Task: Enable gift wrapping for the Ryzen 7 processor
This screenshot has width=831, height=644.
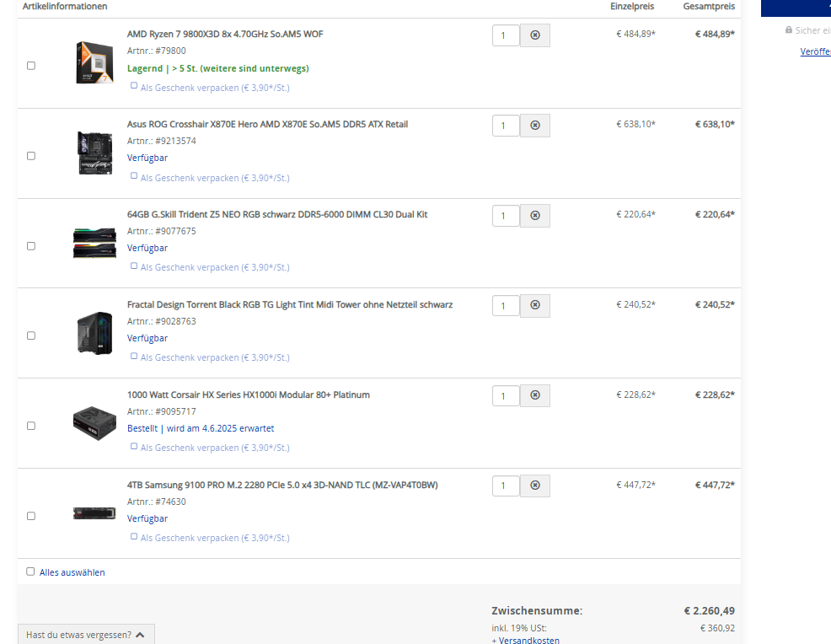Action: [x=132, y=87]
